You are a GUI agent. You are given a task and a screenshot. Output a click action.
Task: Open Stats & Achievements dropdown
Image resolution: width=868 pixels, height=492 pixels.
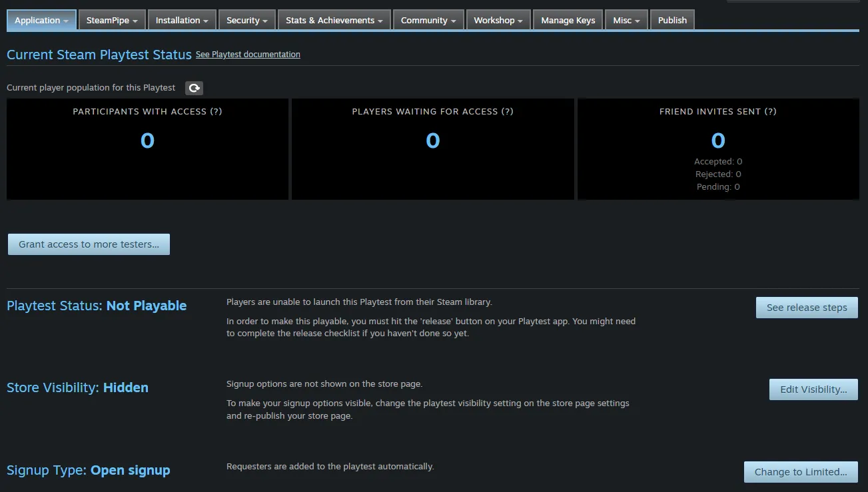click(334, 20)
